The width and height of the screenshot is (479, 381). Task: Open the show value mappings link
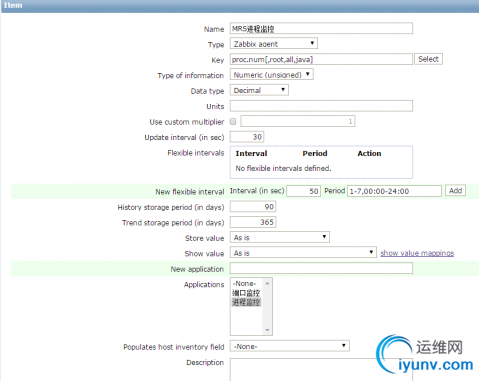pos(417,253)
